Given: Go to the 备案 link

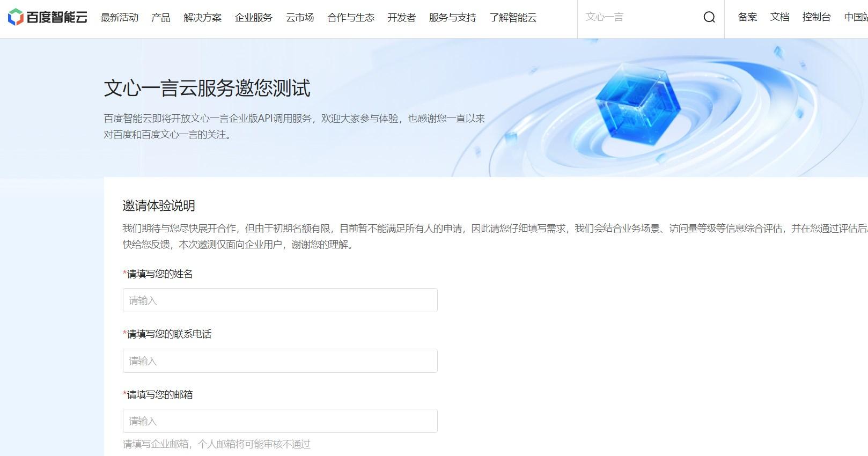Looking at the screenshot, I should (747, 17).
